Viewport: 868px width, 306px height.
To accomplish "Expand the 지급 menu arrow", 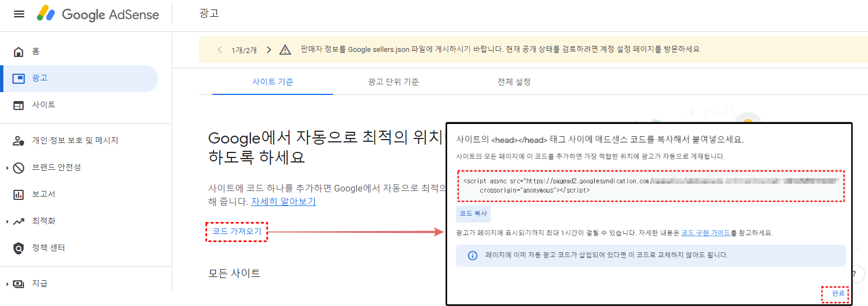I will [x=7, y=284].
